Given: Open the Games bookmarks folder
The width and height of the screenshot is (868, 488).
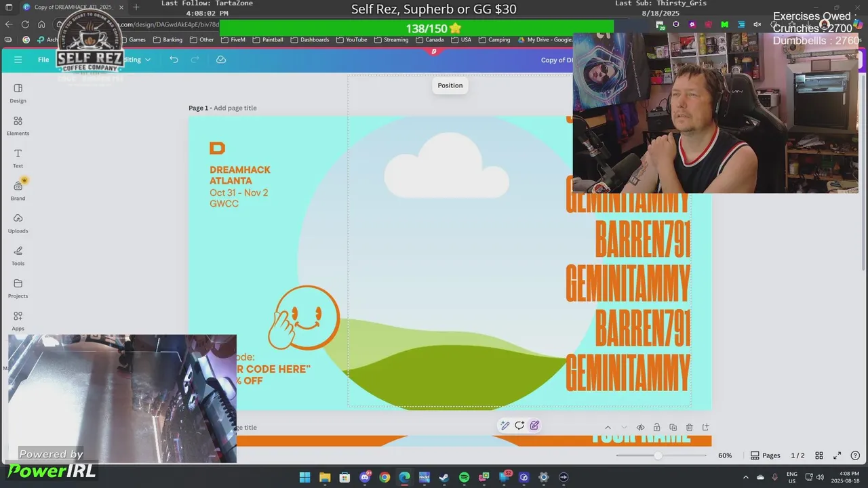Looking at the screenshot, I should (132, 40).
